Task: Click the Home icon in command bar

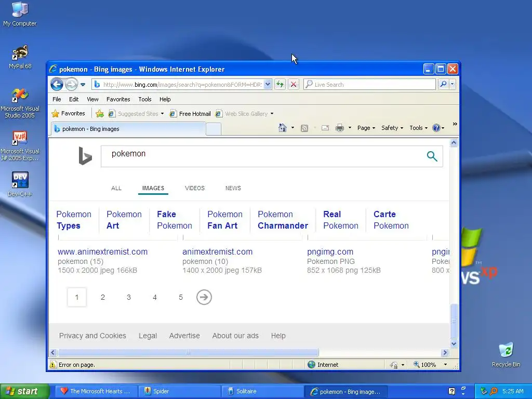Action: 282,128
